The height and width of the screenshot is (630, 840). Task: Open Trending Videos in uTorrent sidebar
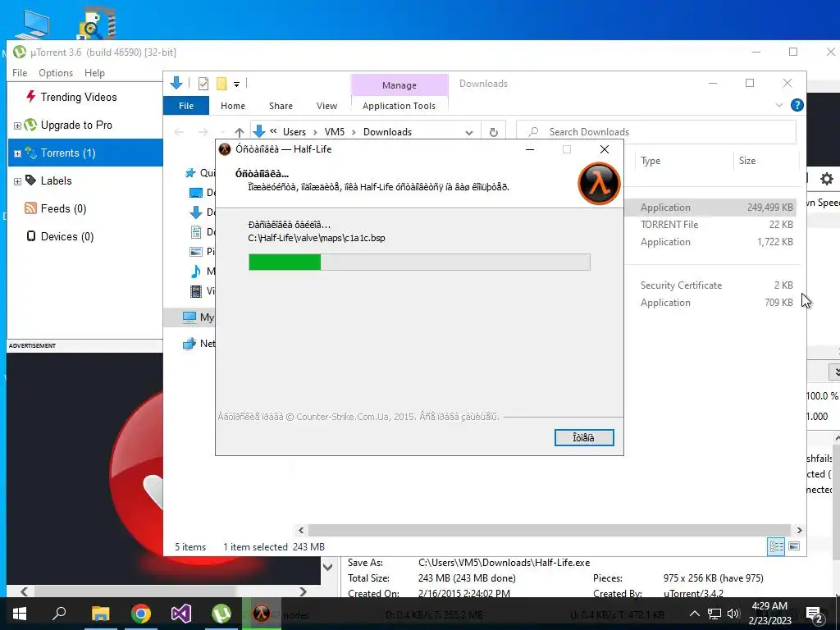point(79,97)
